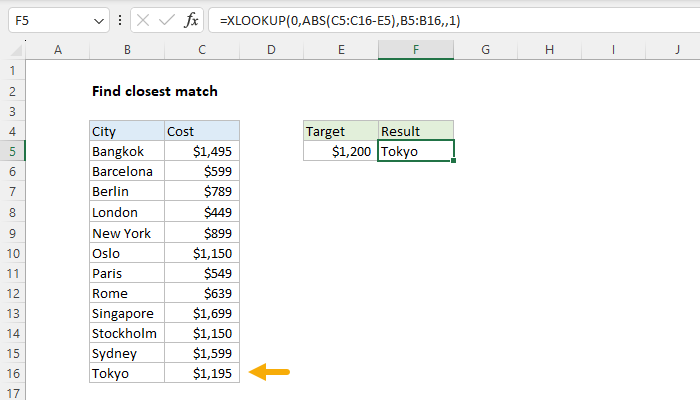700x400 pixels.
Task: Select column A header
Action: (58, 50)
